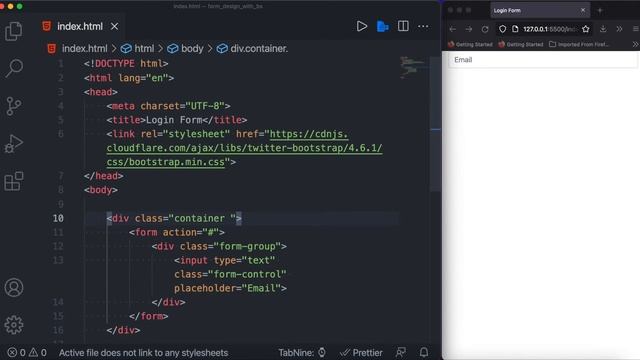Click the form action code line
The width and height of the screenshot is (640, 360).
coord(177,233)
